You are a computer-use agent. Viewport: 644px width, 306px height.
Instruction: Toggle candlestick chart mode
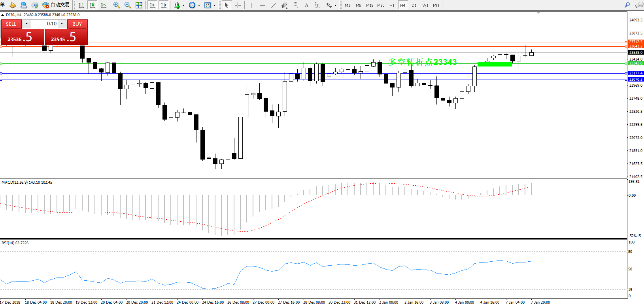coord(93,5)
